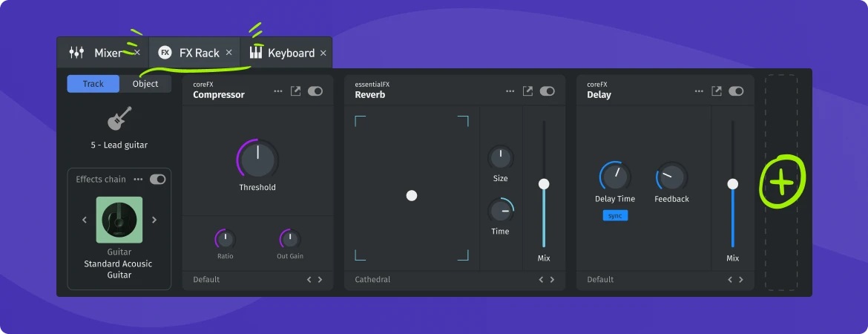Disable the Compressor effect toggle
Image resolution: width=868 pixels, height=334 pixels.
coord(315,91)
